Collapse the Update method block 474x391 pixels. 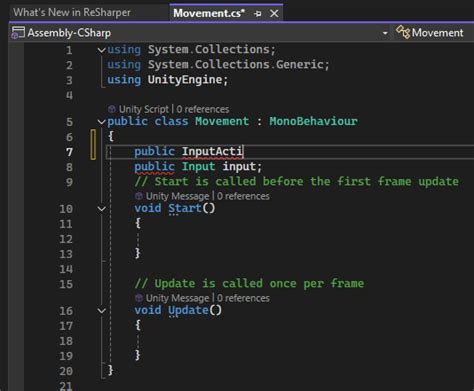[x=101, y=311]
